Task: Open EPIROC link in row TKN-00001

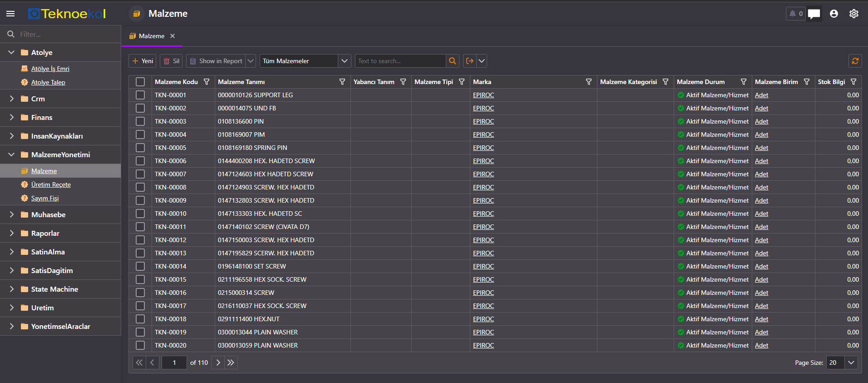Action: click(483, 95)
